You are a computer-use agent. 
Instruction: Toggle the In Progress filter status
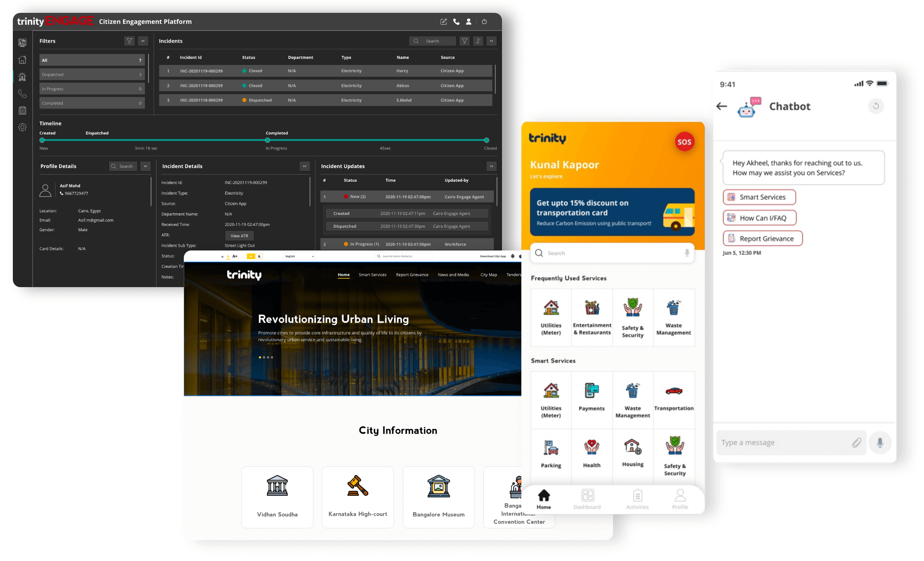(x=89, y=88)
